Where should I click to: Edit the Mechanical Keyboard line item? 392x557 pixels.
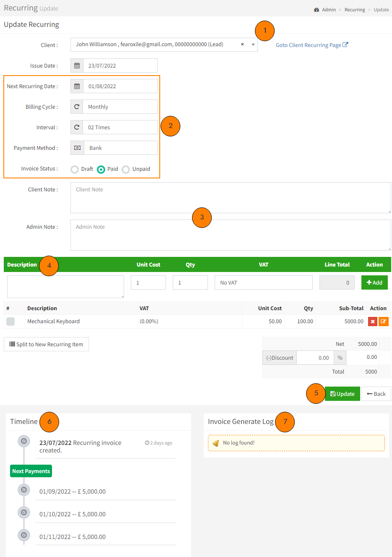pyautogui.click(x=383, y=322)
